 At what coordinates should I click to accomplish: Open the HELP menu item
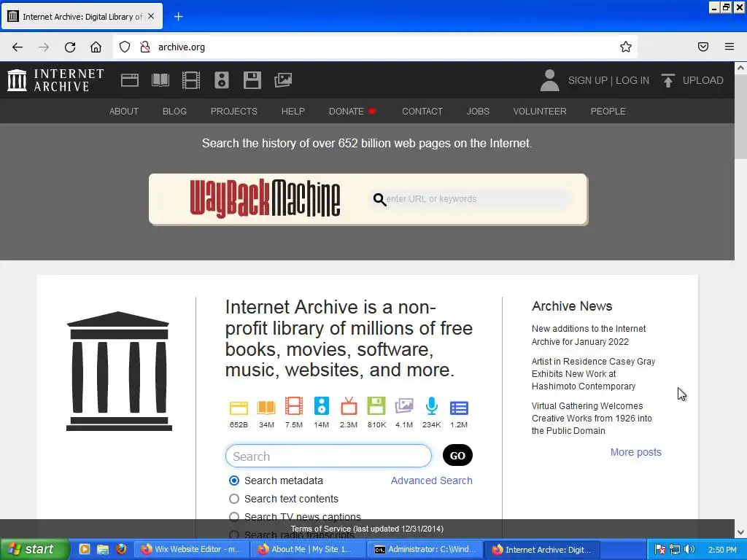(293, 111)
